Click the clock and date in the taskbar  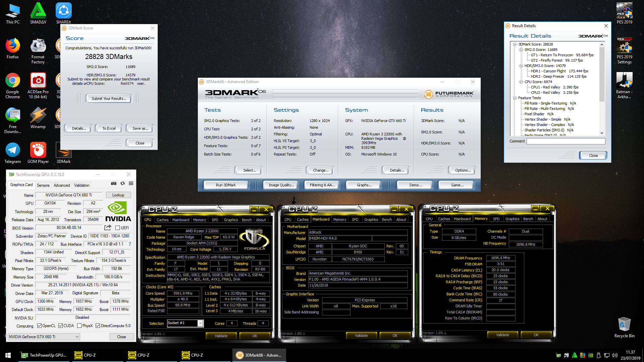(630, 355)
